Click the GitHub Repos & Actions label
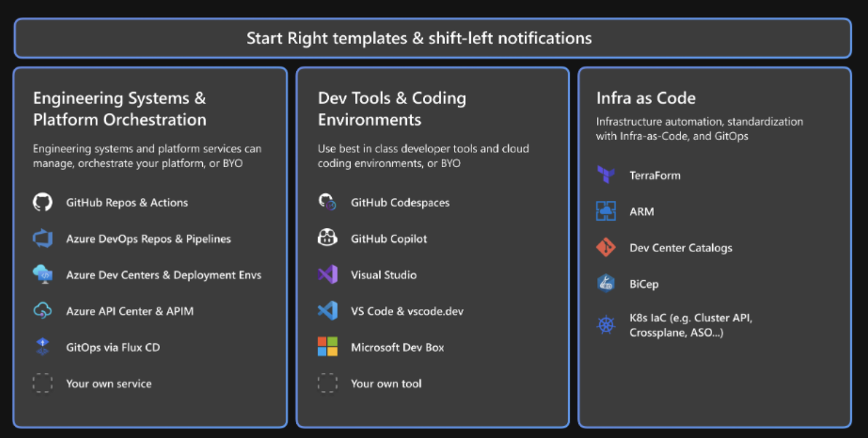 127,203
